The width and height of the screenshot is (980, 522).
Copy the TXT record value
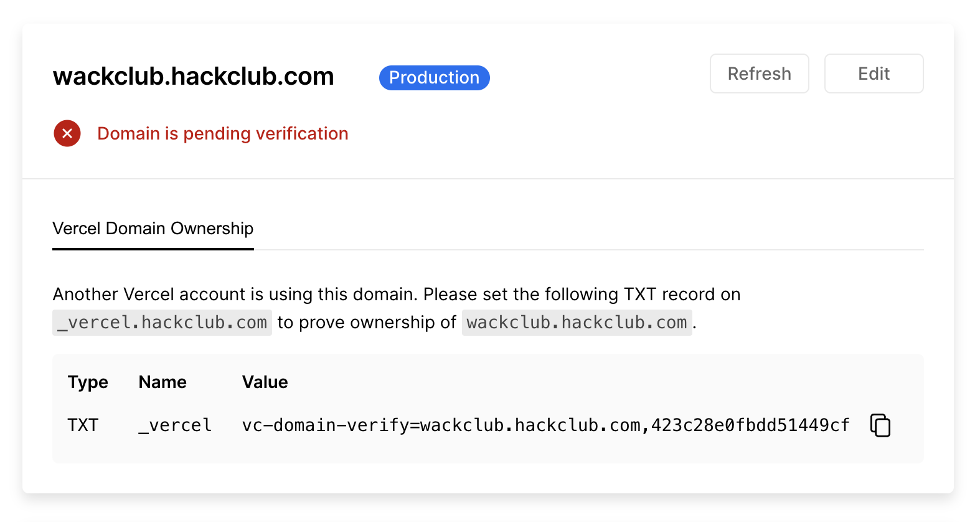coord(880,425)
